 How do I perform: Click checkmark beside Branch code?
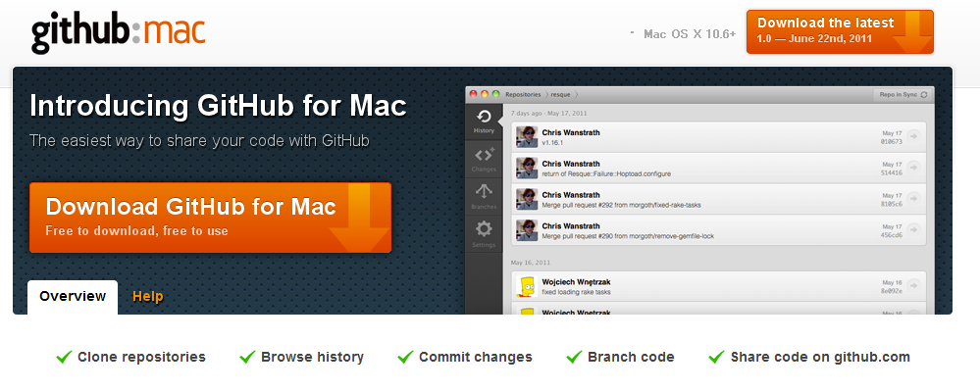(x=575, y=357)
